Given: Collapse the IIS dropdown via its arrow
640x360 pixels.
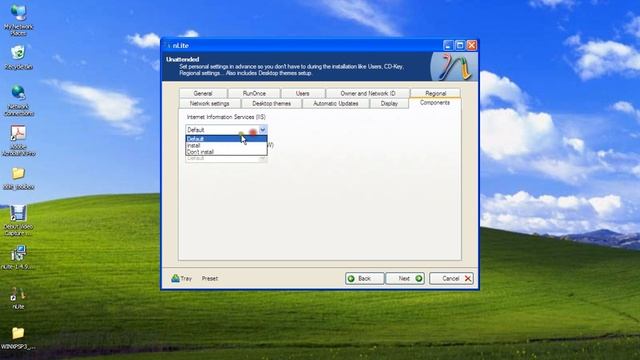Looking at the screenshot, I should (262, 130).
